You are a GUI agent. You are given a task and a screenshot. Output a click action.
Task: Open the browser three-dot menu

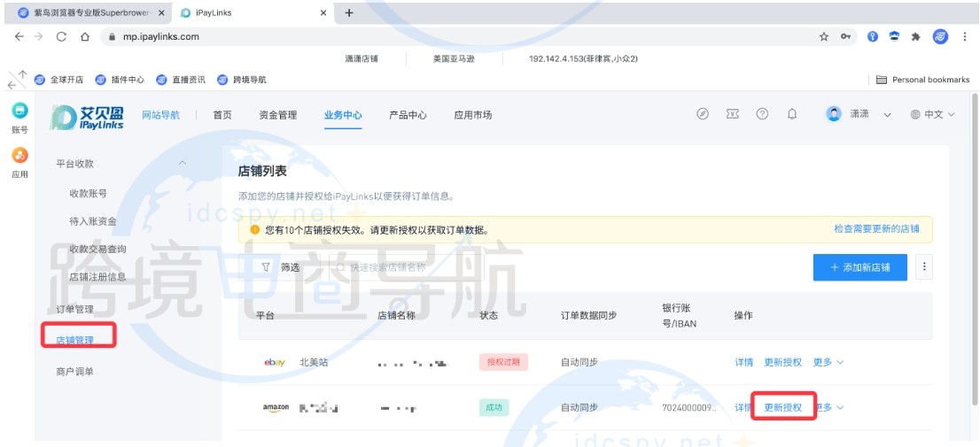[x=964, y=37]
